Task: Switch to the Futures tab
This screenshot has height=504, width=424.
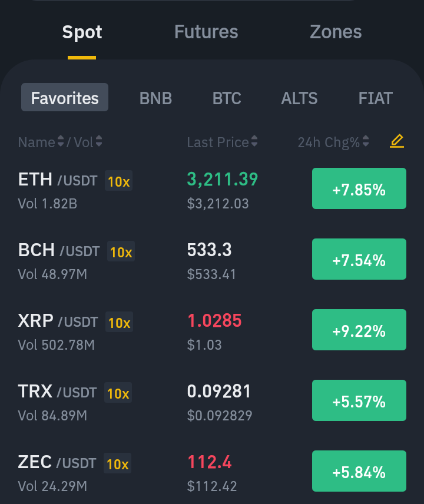Action: pos(206,32)
